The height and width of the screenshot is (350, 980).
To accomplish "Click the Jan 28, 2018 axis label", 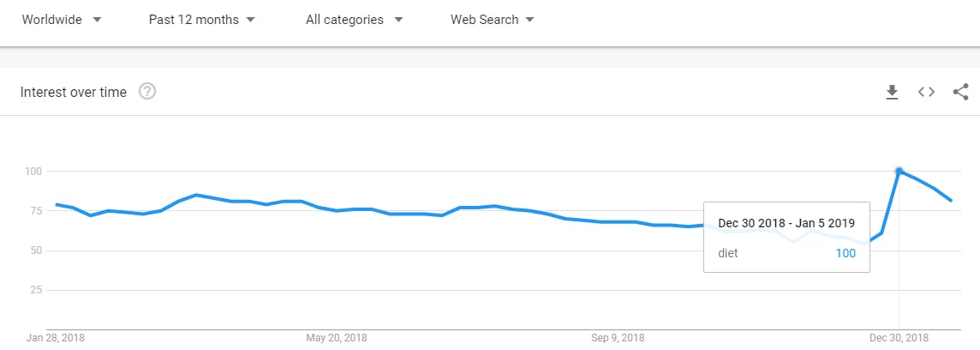I will 56,338.
